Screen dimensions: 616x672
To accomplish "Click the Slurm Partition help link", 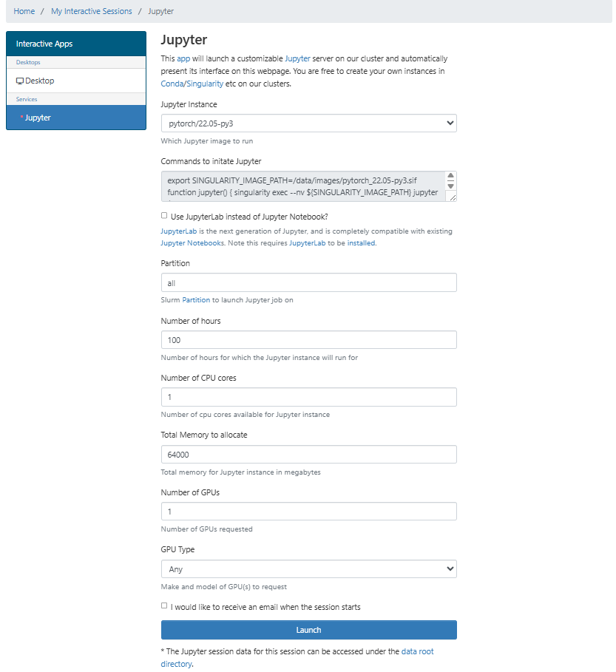I will (x=196, y=300).
